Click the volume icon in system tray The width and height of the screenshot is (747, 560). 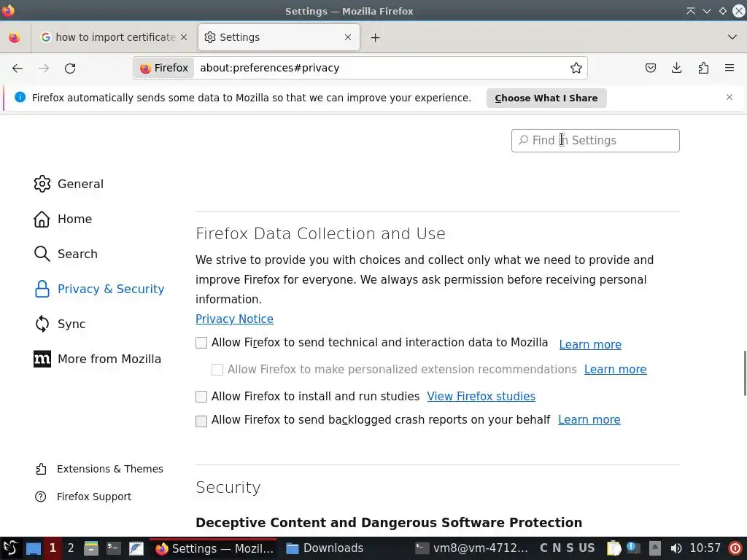click(676, 548)
